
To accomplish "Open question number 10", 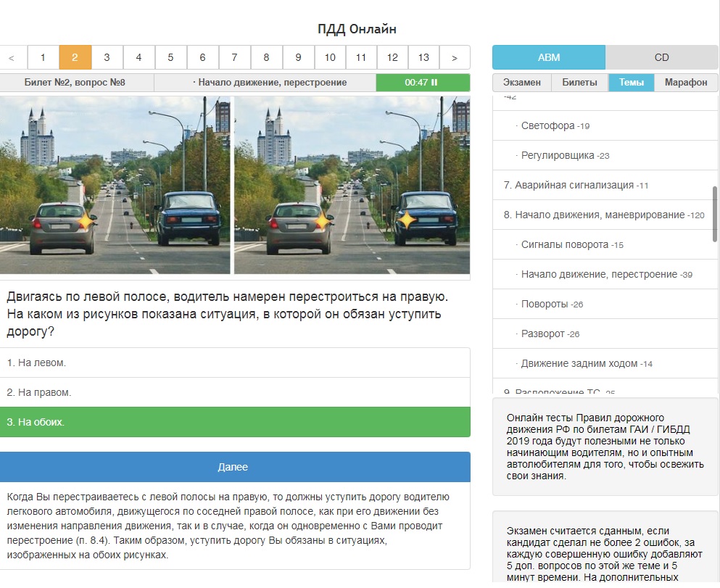I will (x=330, y=57).
